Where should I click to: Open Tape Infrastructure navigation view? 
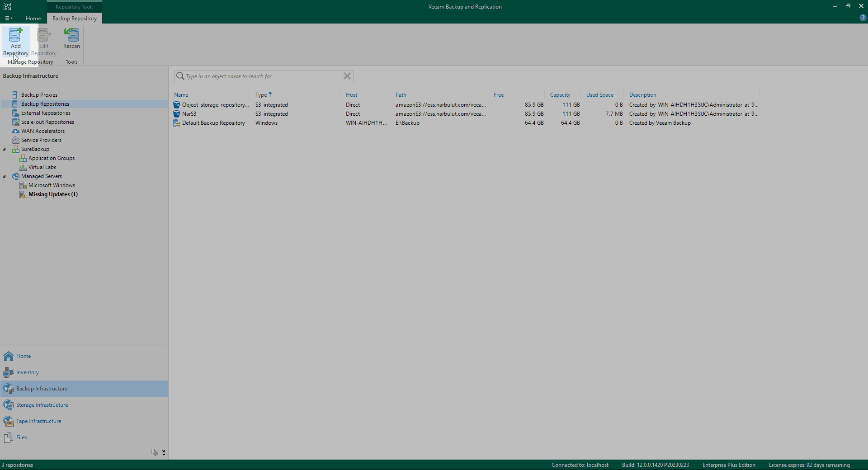38,421
